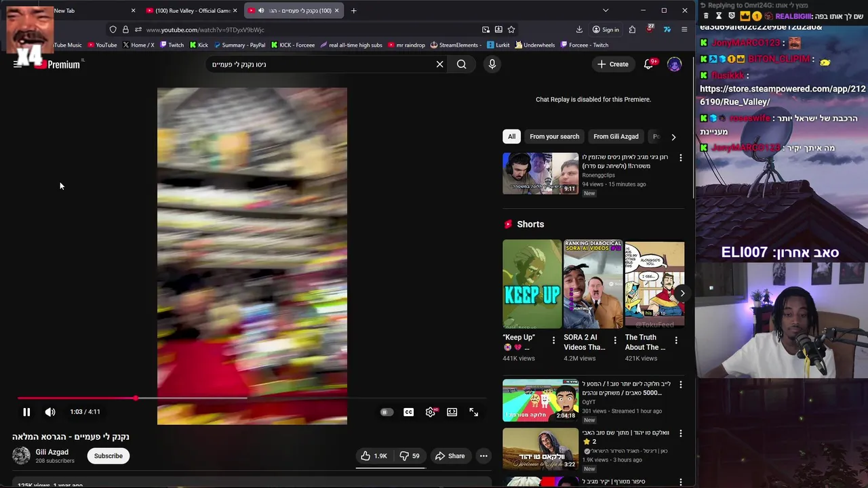The width and height of the screenshot is (868, 488).
Task: Open Summary - PayPal bookmark
Action: (x=239, y=45)
